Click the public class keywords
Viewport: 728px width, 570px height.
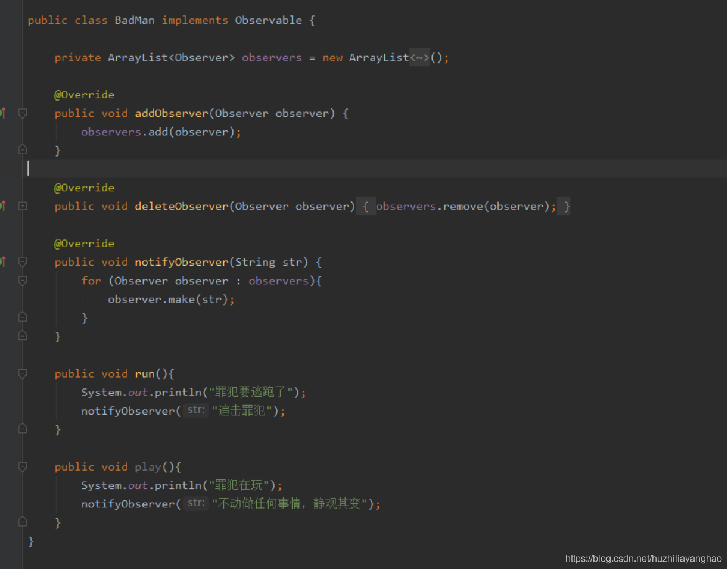coord(67,20)
